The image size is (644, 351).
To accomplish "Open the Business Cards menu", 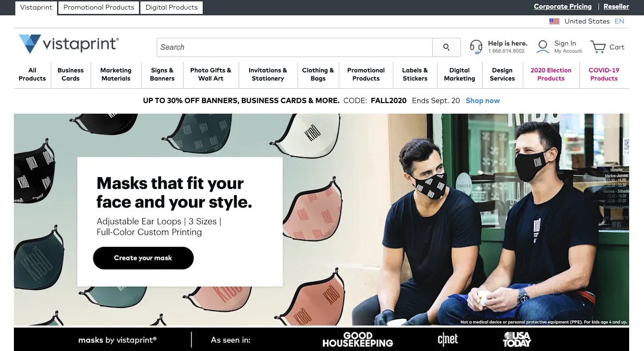I will click(x=70, y=74).
